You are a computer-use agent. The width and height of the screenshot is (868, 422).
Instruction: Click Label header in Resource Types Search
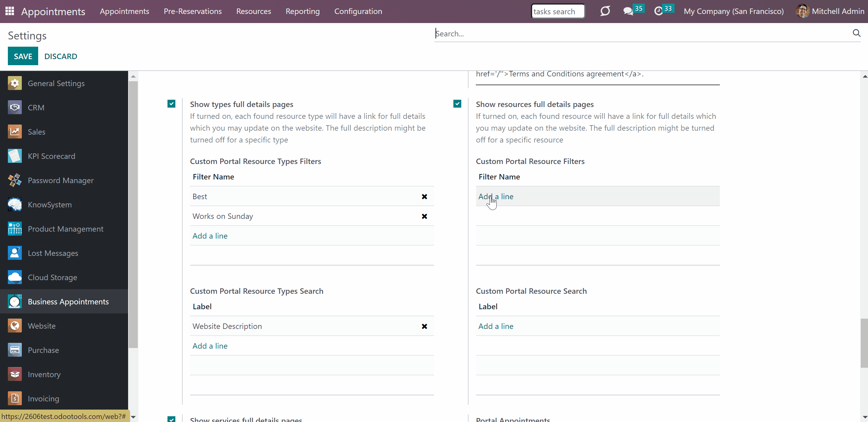[202, 306]
